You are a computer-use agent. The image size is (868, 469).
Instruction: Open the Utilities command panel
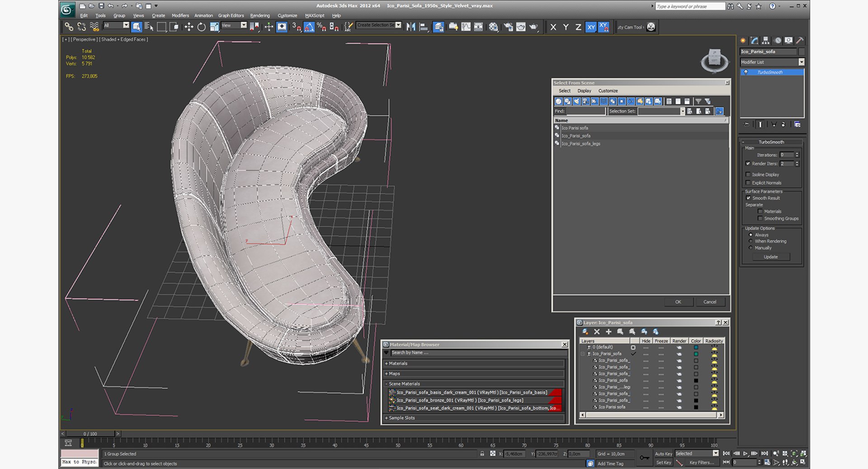[x=800, y=41]
